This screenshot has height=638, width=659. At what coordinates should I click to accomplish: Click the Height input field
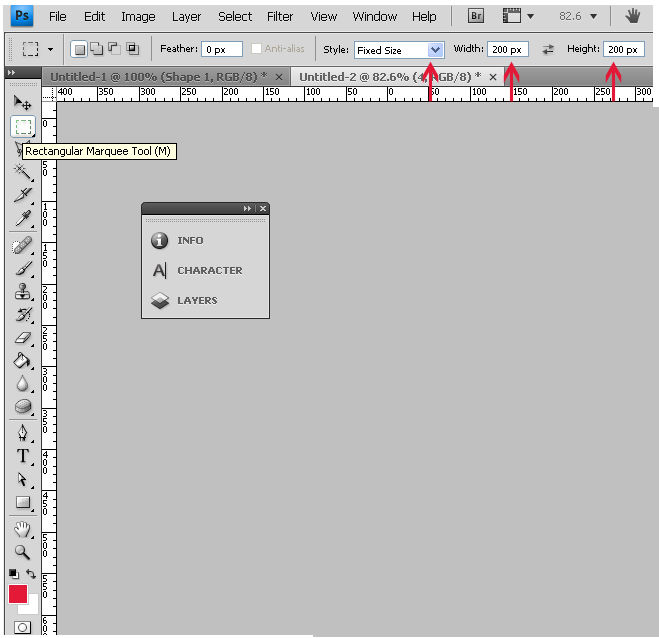click(x=624, y=49)
